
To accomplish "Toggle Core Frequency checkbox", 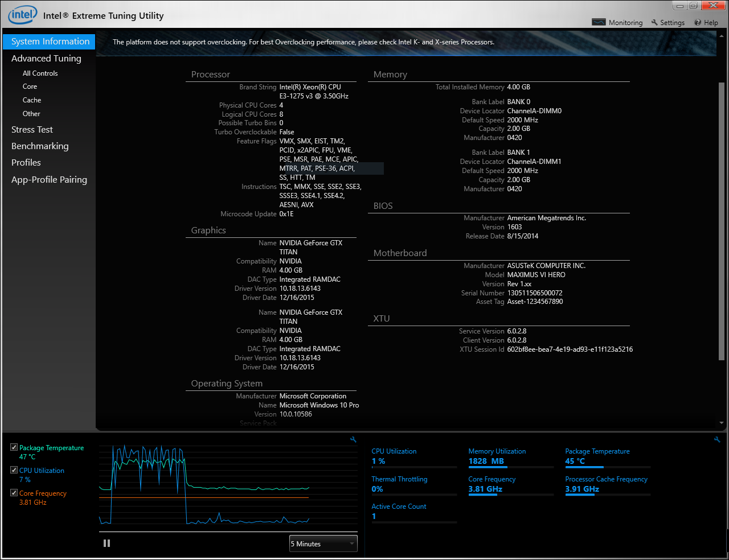I will click(x=14, y=493).
